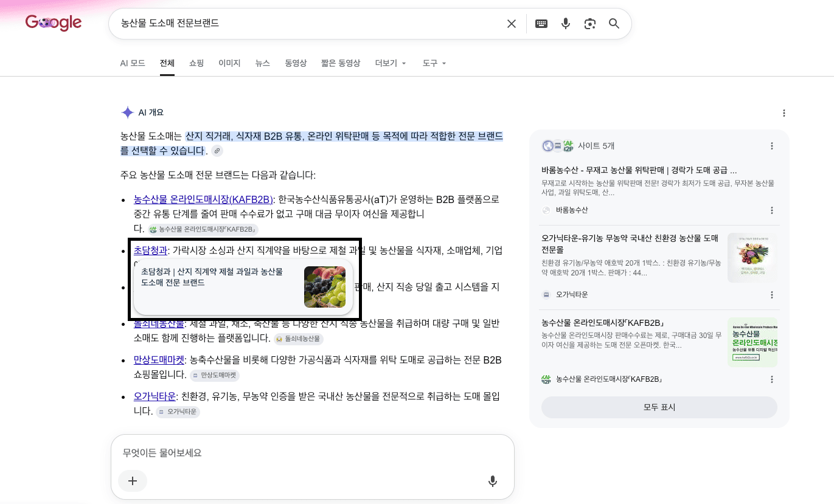
Task: Open the AI 개요 more options menu
Action: pos(784,113)
